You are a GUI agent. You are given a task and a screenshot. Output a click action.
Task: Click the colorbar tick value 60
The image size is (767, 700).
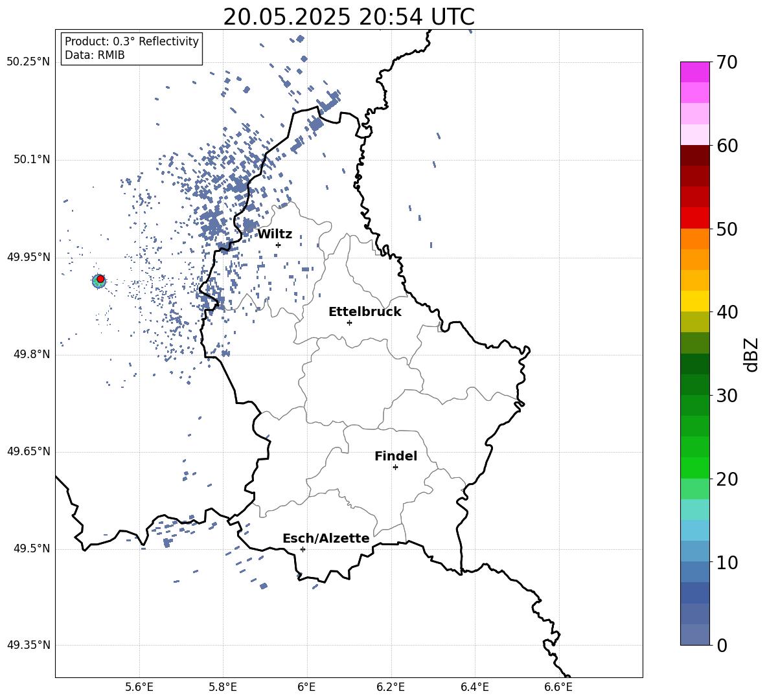point(727,146)
